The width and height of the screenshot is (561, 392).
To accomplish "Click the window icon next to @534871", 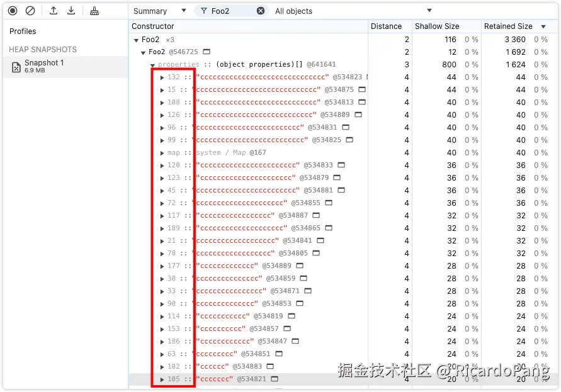I will coord(308,291).
